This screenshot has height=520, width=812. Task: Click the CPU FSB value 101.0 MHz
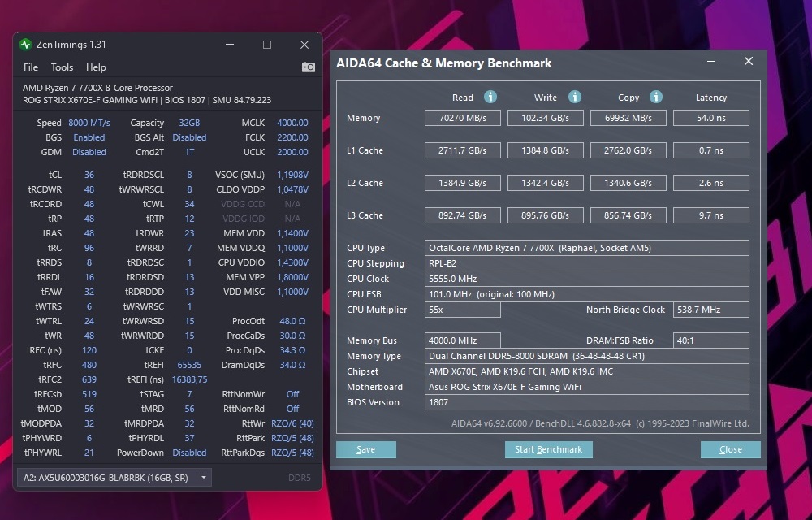pyautogui.click(x=587, y=294)
